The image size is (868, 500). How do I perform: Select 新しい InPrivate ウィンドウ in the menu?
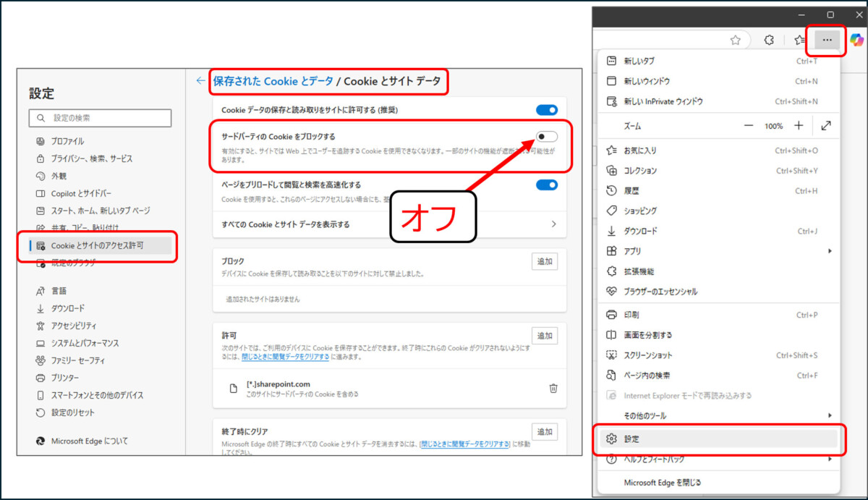click(719, 101)
